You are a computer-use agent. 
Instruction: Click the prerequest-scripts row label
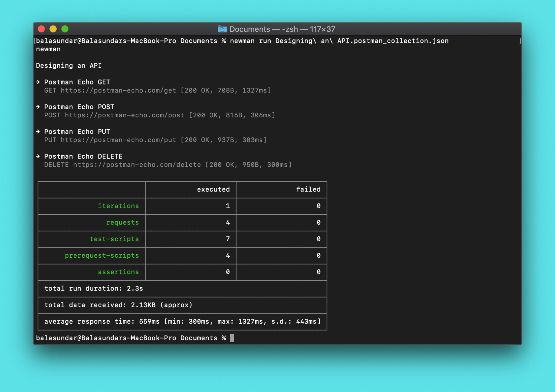coord(102,255)
